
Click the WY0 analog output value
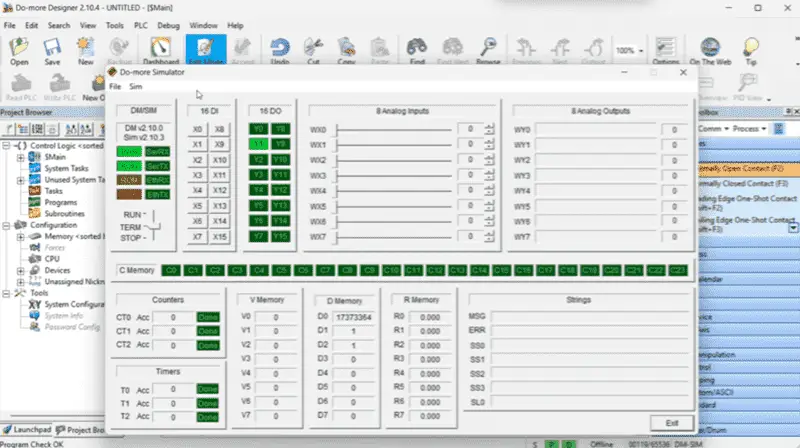pyautogui.click(x=674, y=130)
